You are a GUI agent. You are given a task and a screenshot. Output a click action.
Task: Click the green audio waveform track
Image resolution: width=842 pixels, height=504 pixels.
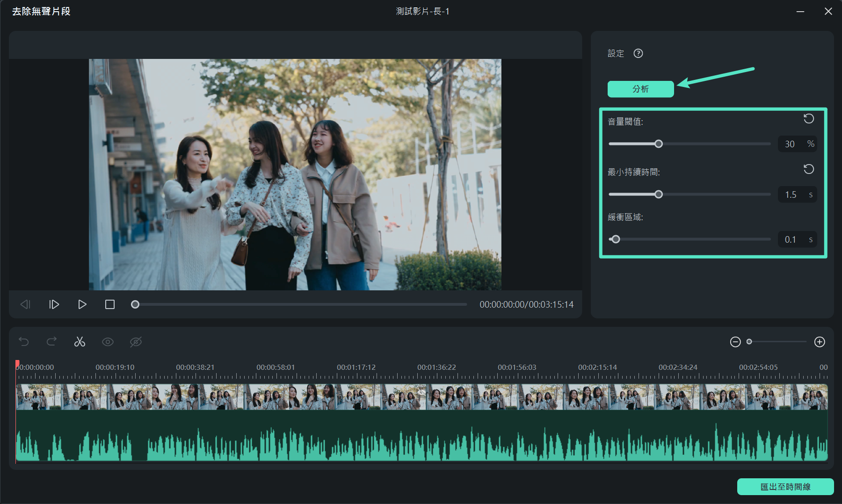coord(421,436)
